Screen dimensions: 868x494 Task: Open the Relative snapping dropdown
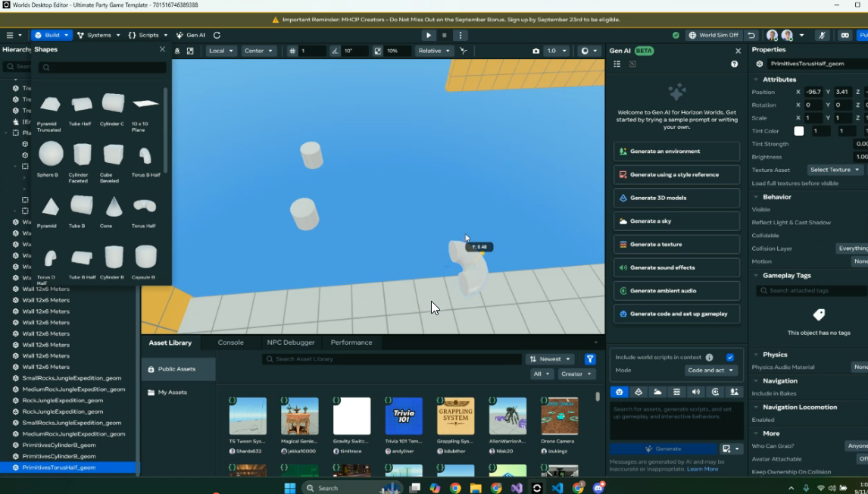[434, 51]
